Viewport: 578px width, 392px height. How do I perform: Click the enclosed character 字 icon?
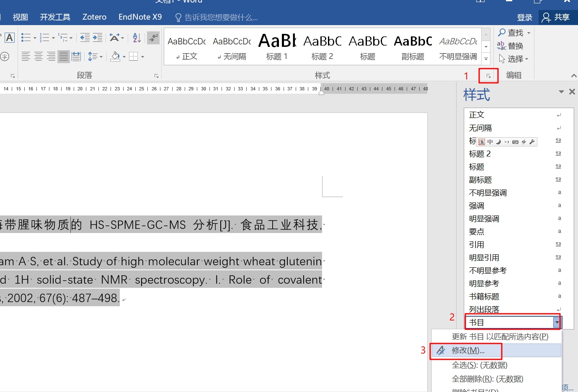point(5,56)
